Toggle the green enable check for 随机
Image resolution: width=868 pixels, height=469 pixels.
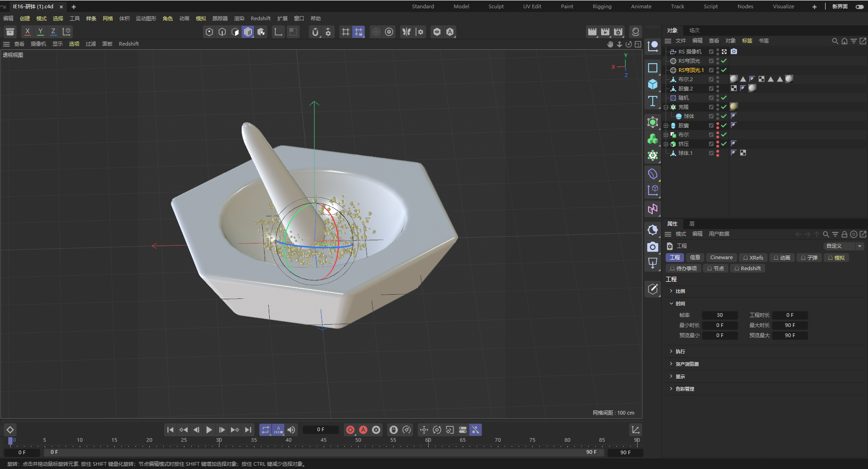724,98
